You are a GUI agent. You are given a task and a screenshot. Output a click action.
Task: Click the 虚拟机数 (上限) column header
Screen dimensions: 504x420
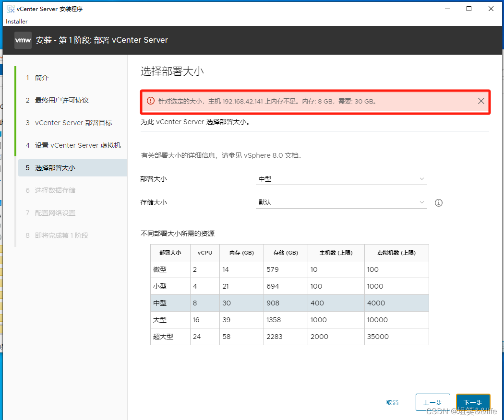point(396,253)
